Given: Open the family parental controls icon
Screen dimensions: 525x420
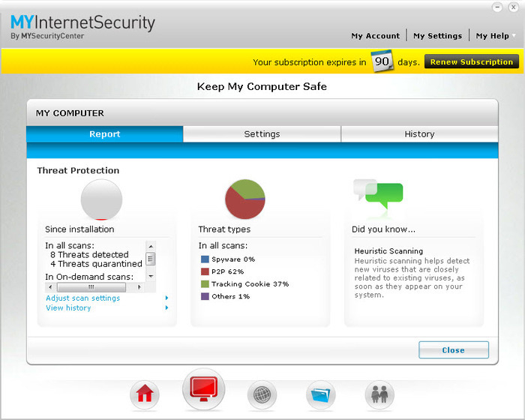Looking at the screenshot, I should (x=379, y=394).
